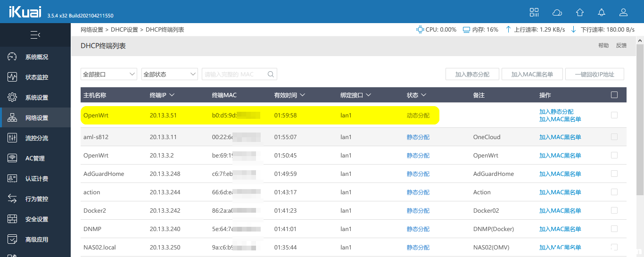Open the app grid icon in header

click(x=534, y=12)
